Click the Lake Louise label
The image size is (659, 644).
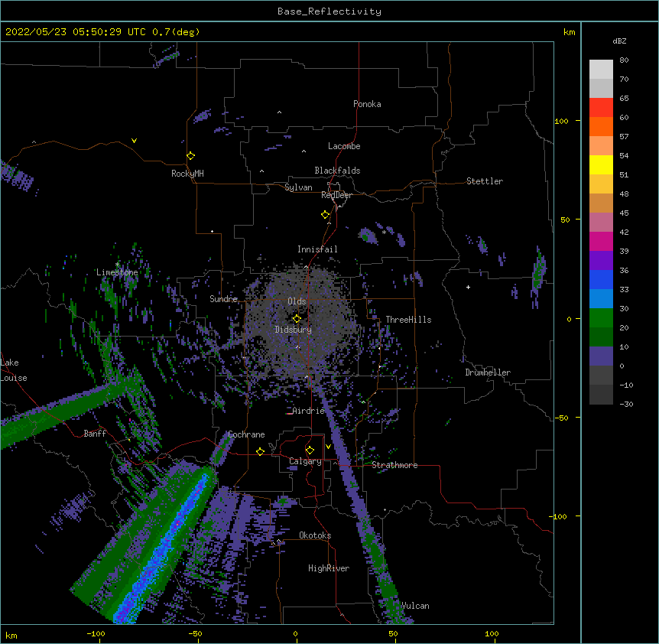coord(14,370)
